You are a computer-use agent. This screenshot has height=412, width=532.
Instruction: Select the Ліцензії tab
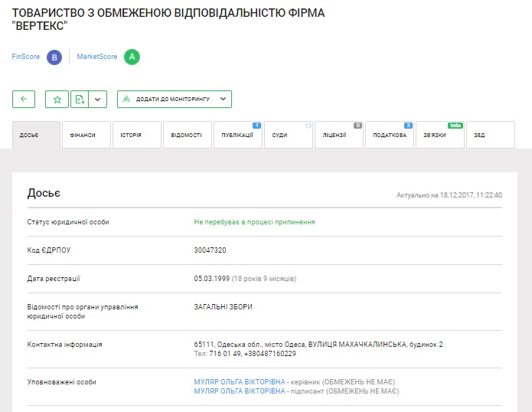click(x=338, y=136)
